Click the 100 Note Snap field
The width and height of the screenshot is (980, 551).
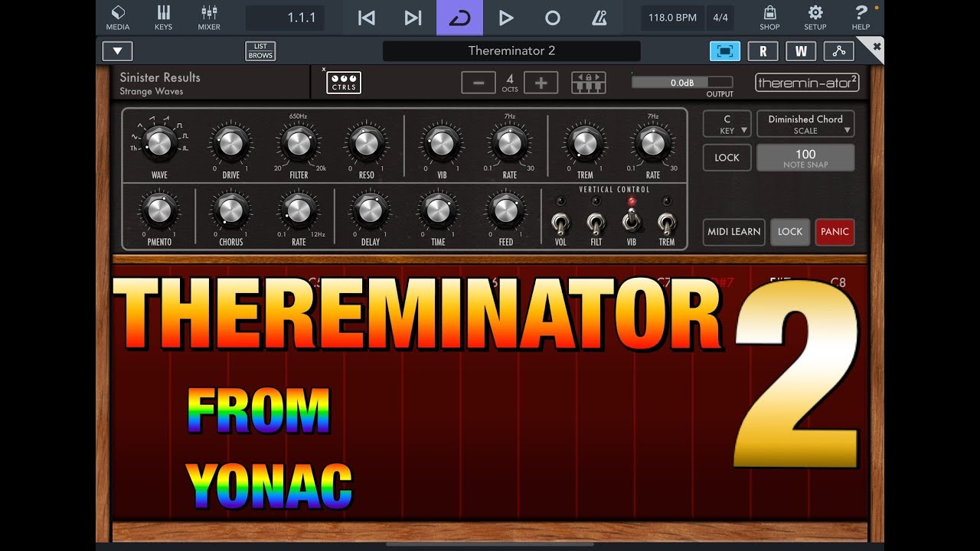coord(805,158)
